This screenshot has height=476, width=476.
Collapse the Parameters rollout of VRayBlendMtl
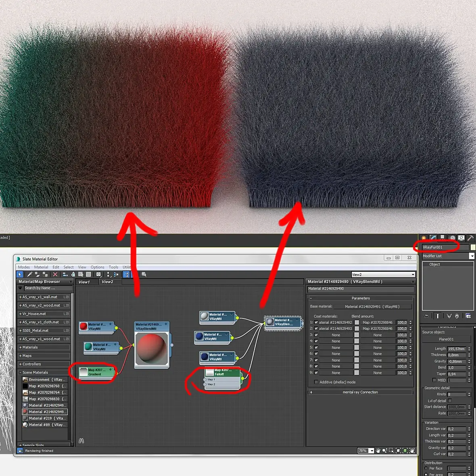pyautogui.click(x=360, y=298)
